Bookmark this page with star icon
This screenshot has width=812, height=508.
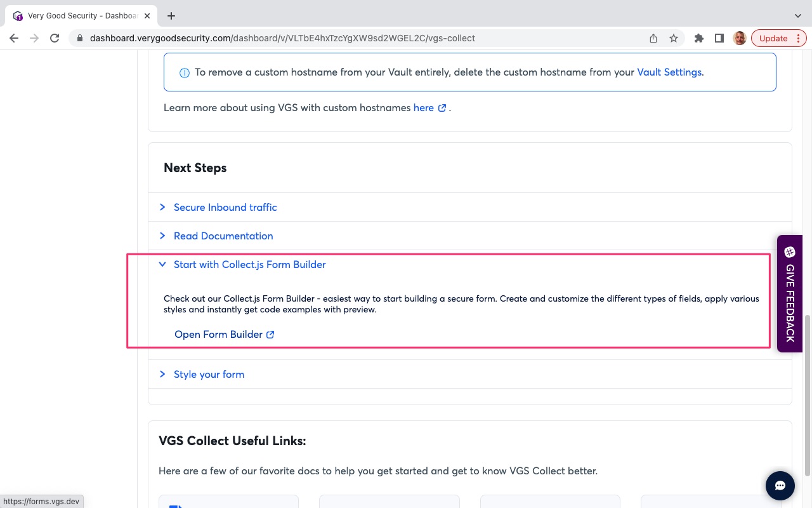click(674, 38)
